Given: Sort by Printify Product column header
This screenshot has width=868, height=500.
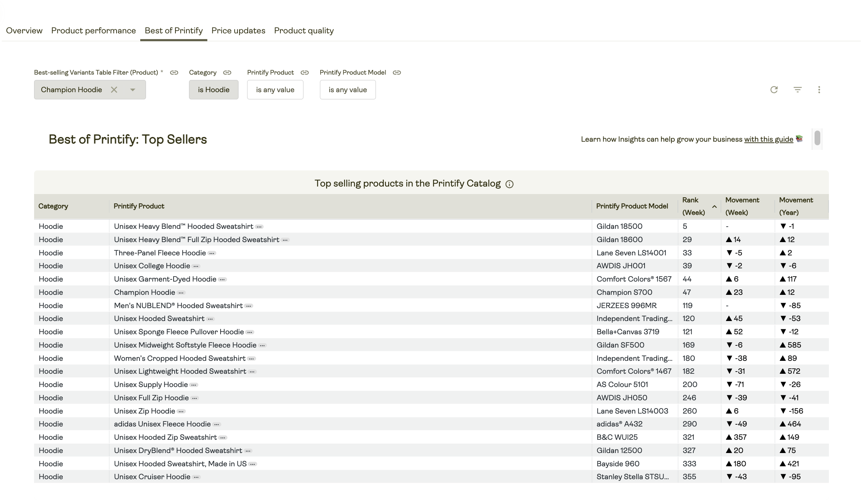Looking at the screenshot, I should pos(139,206).
